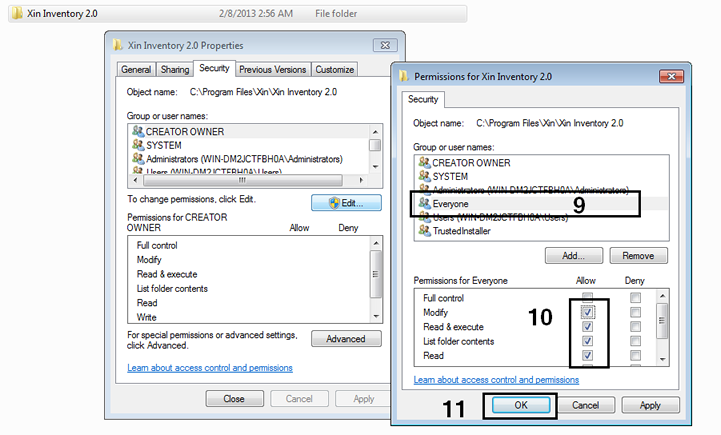Open the Previous Versions tab
The height and width of the screenshot is (435, 721).
(273, 69)
